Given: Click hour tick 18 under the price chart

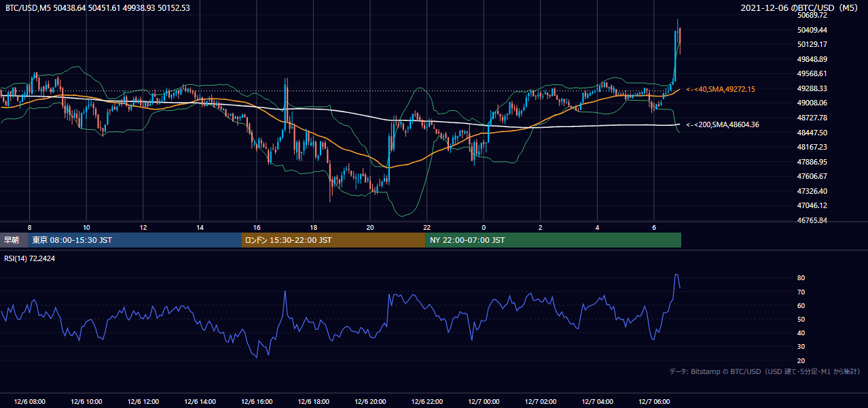Looking at the screenshot, I should [313, 227].
